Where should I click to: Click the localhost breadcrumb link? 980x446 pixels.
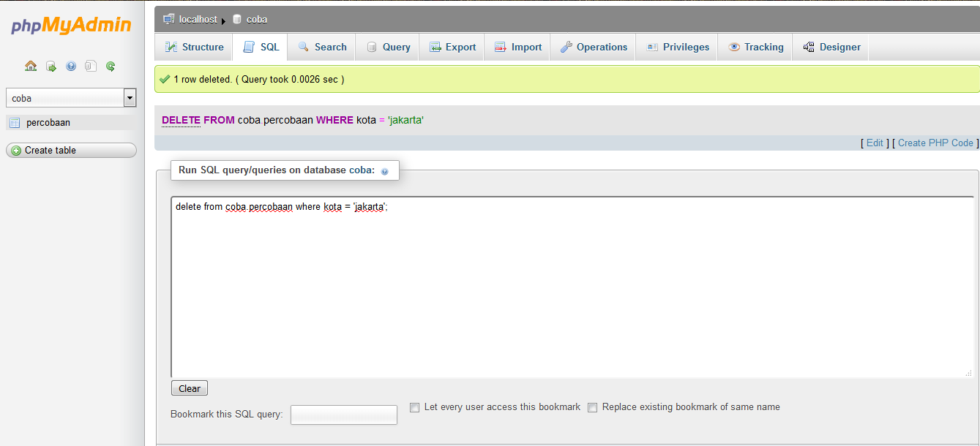198,19
